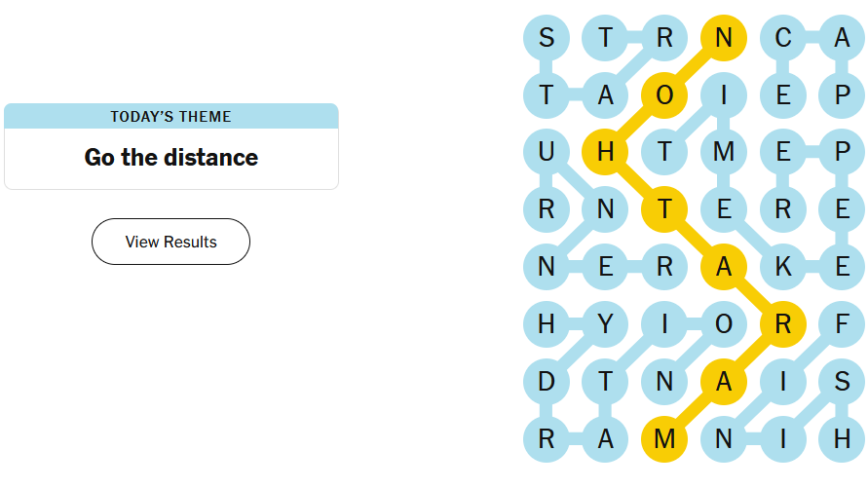
Task: Select the yellow M tile
Action: pos(665,439)
